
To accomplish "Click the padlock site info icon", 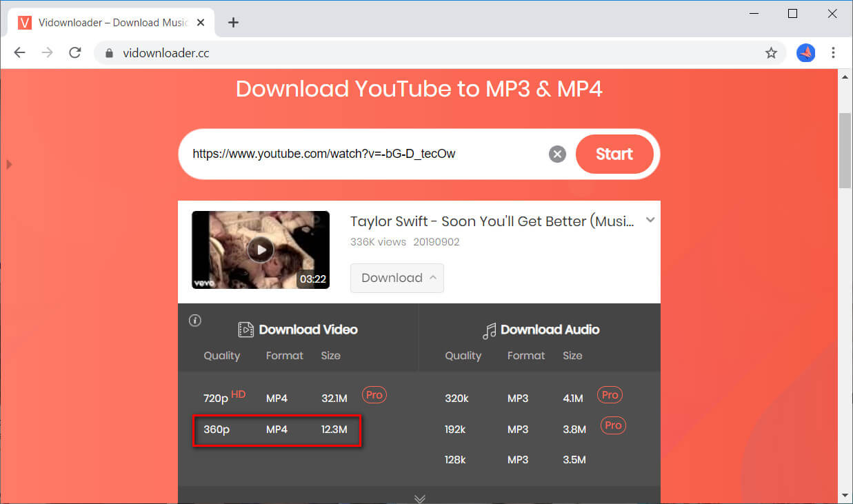I will tap(108, 53).
